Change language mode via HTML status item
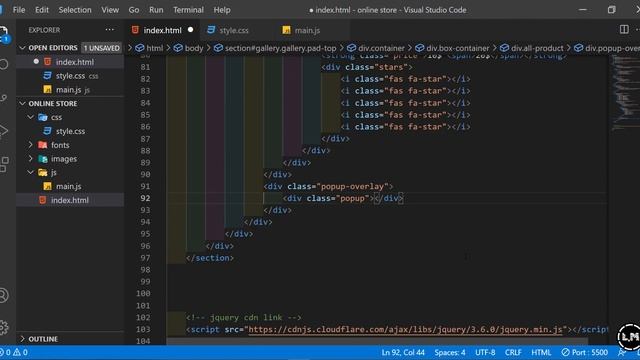The height and width of the screenshot is (360, 640). (x=541, y=352)
